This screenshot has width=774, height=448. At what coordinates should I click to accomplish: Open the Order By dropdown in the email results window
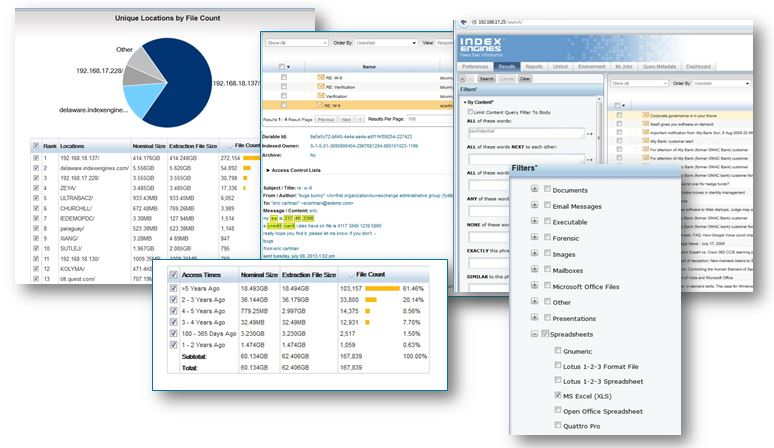click(386, 43)
